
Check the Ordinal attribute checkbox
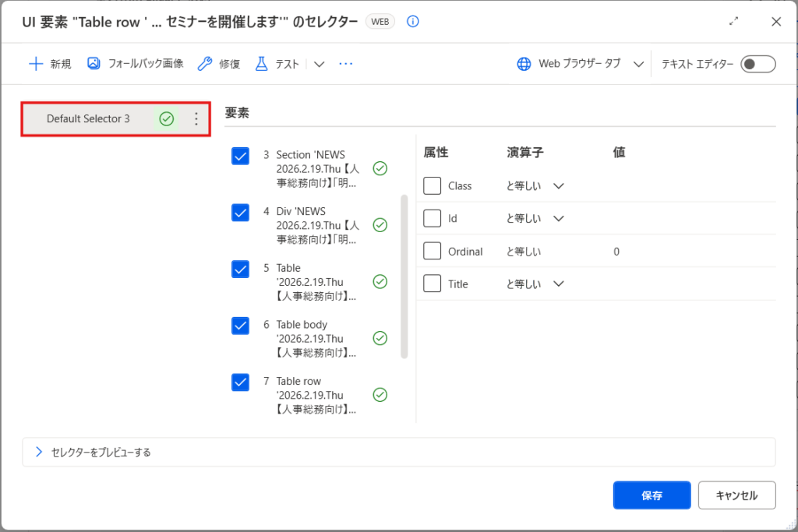click(x=433, y=252)
